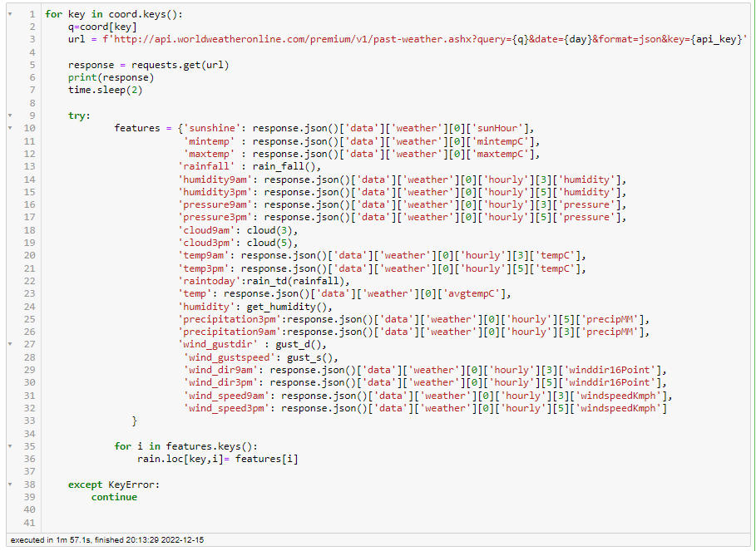Click the 'humidity9am' key
This screenshot has width=756, height=551.
(x=215, y=180)
